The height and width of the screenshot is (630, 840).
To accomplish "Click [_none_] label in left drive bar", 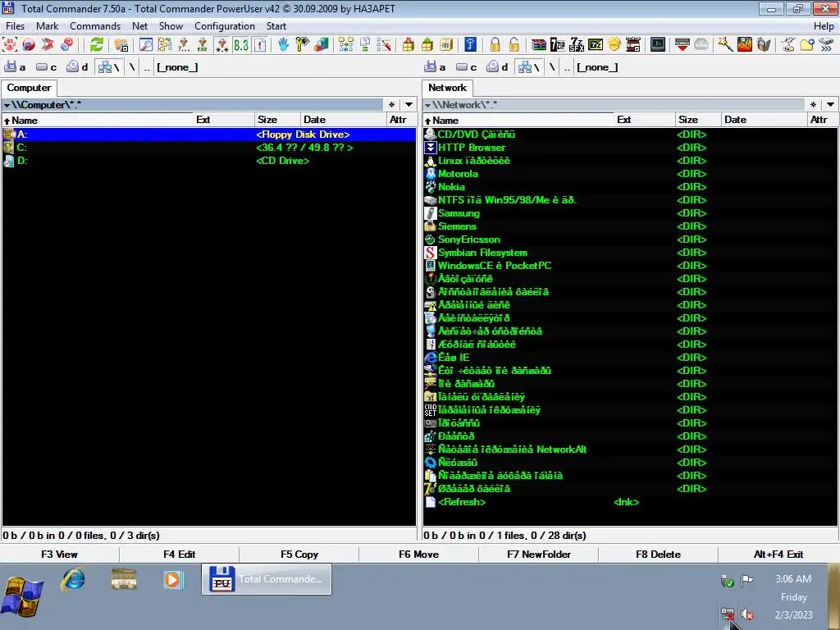I will point(177,67).
